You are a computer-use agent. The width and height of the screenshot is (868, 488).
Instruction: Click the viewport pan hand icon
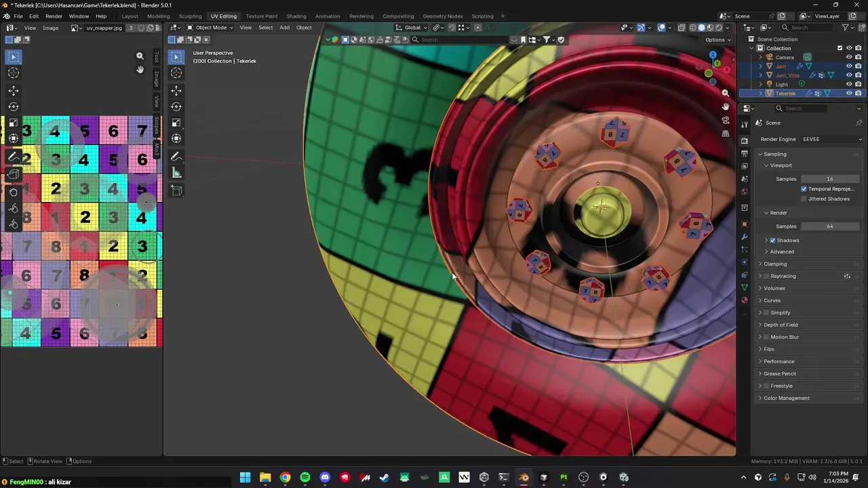725,106
